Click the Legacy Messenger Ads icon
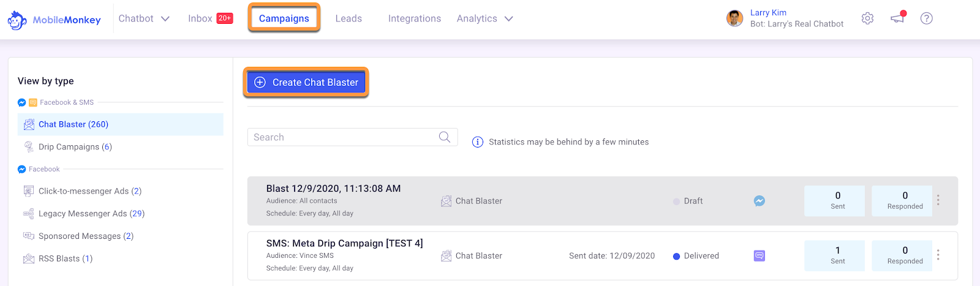The image size is (980, 286). point(29,214)
